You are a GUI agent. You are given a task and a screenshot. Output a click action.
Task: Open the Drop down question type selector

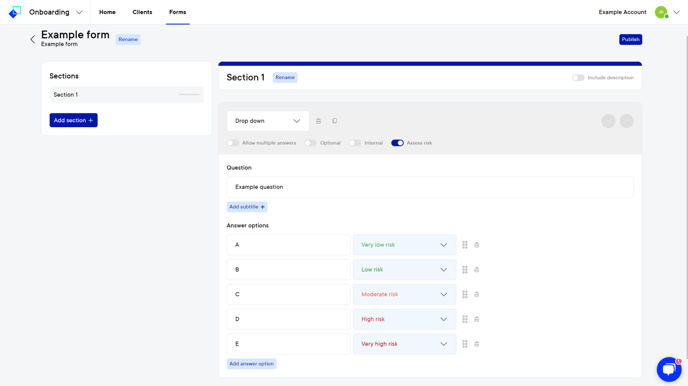pos(268,121)
